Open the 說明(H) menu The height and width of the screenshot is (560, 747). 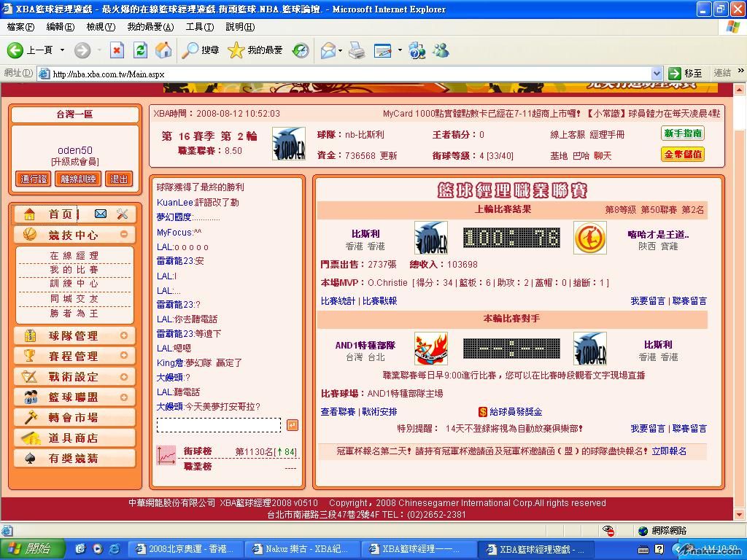click(240, 27)
